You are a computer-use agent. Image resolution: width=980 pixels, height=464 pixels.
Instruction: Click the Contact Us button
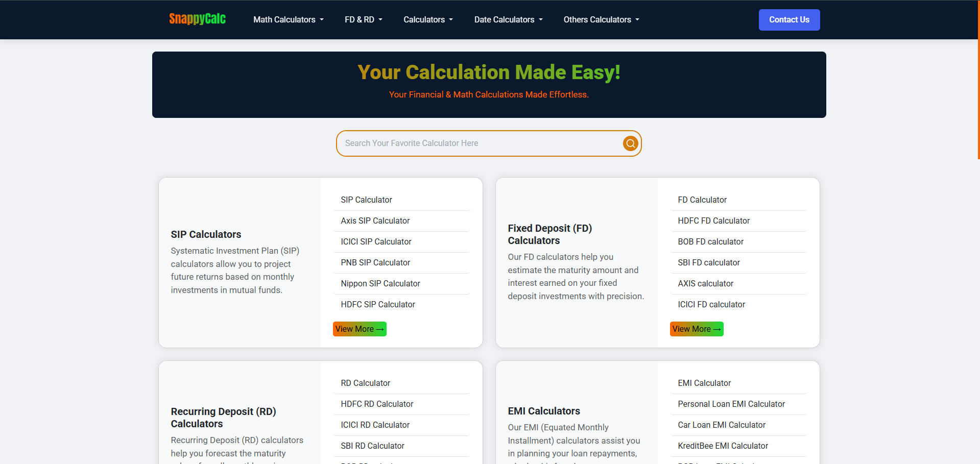tap(789, 20)
